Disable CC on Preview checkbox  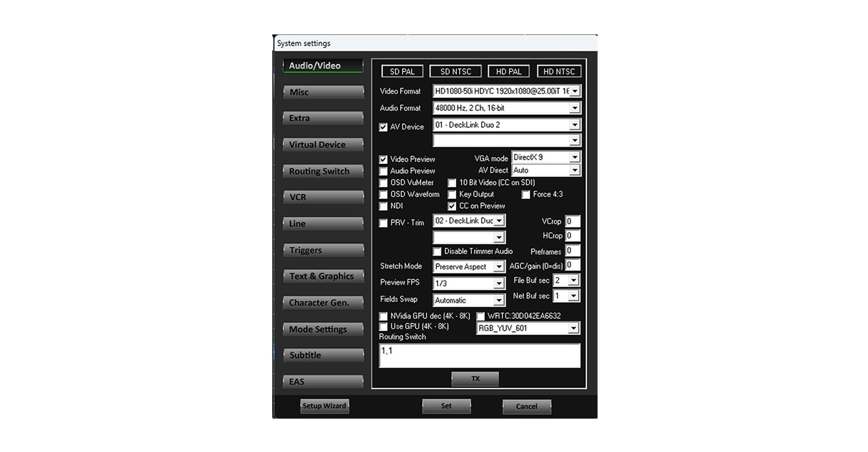point(452,207)
